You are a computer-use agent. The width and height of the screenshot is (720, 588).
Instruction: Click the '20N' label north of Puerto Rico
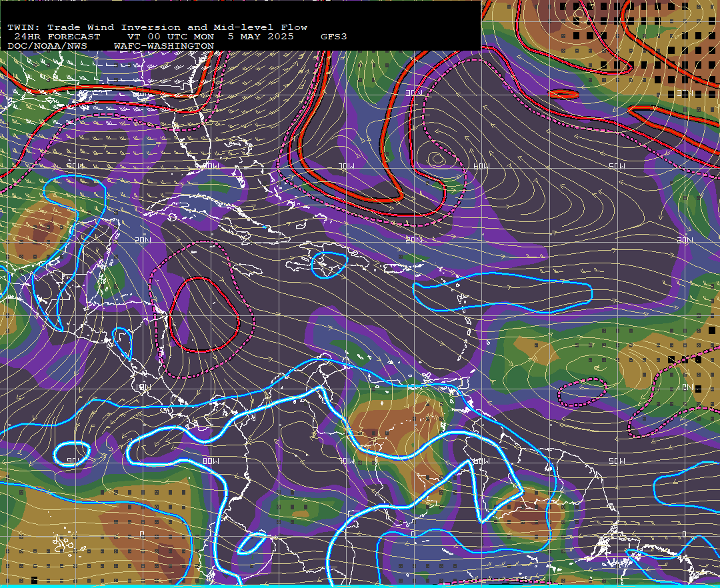[414, 240]
